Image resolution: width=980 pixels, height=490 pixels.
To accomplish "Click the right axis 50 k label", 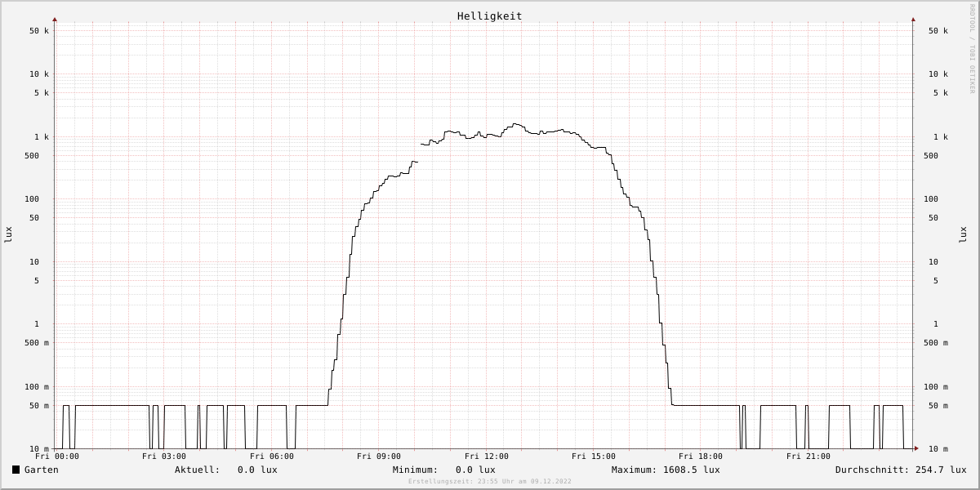I will 938,31.
